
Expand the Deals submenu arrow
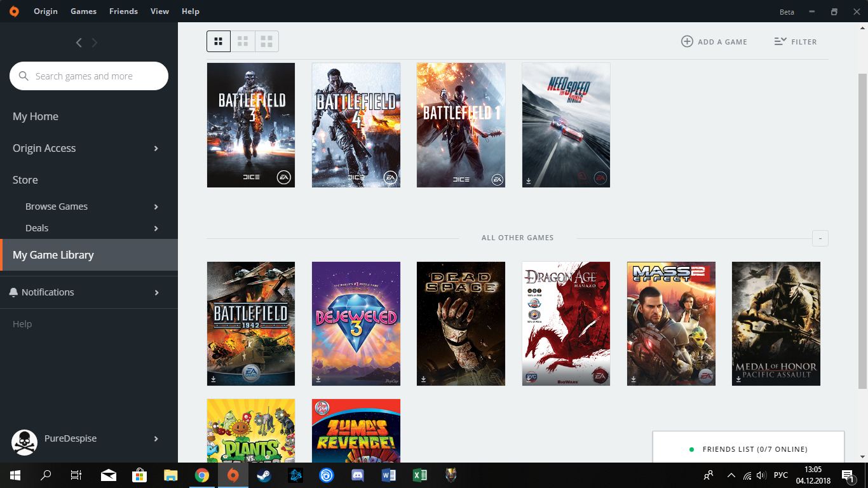click(156, 229)
